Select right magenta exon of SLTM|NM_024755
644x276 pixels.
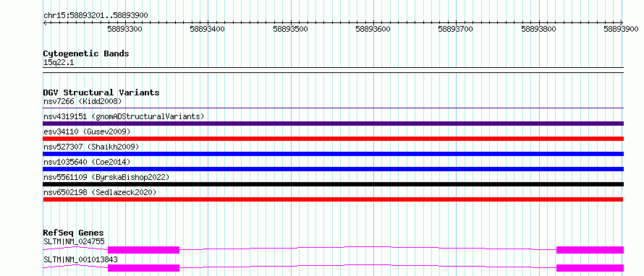coord(590,250)
